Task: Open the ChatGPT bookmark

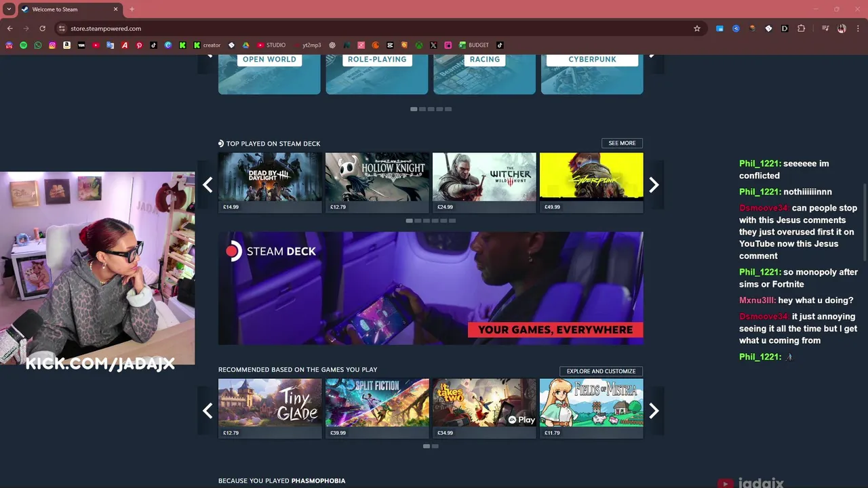Action: pyautogui.click(x=332, y=45)
